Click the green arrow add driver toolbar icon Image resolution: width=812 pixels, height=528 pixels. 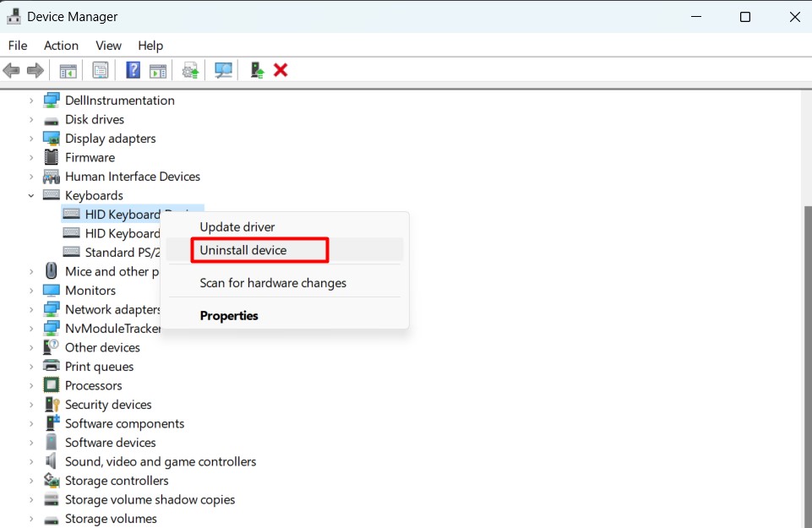coord(257,70)
